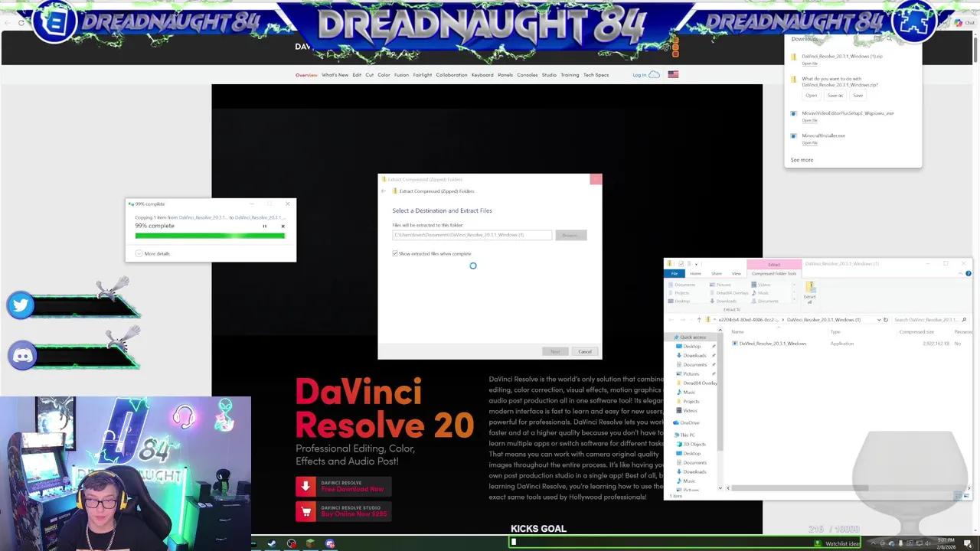This screenshot has height=551, width=980.
Task: Collapse the Explorer ribbon with the chevron
Action: click(959, 273)
